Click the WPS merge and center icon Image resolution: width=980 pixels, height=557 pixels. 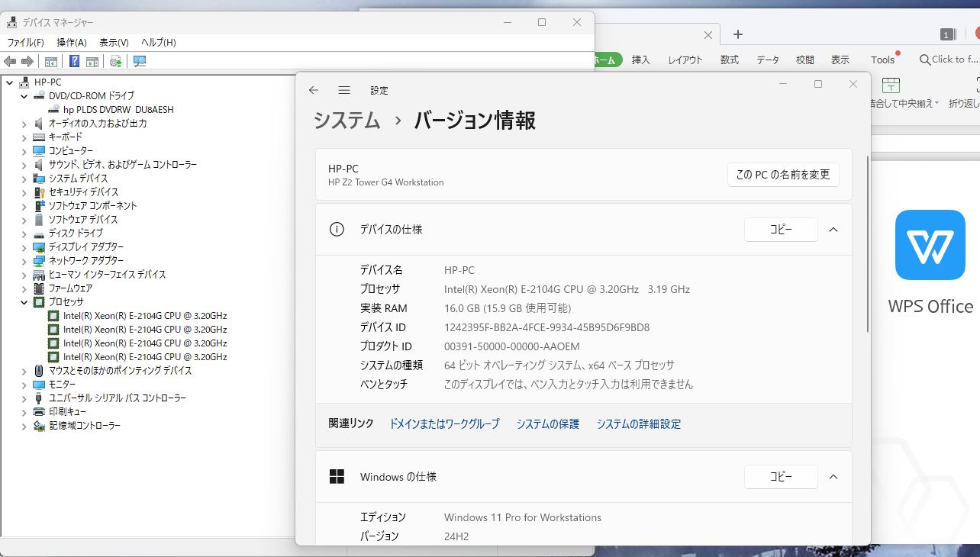pos(891,85)
